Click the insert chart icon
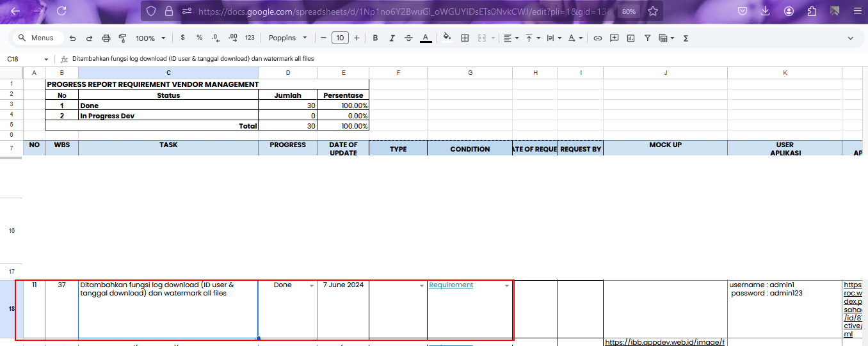Viewport: 868px width, 346px height. pyautogui.click(x=631, y=38)
